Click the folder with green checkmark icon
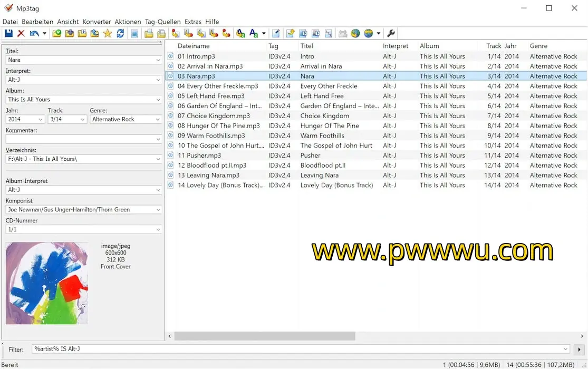Image resolution: width=588 pixels, height=369 pixels. pyautogui.click(x=56, y=34)
